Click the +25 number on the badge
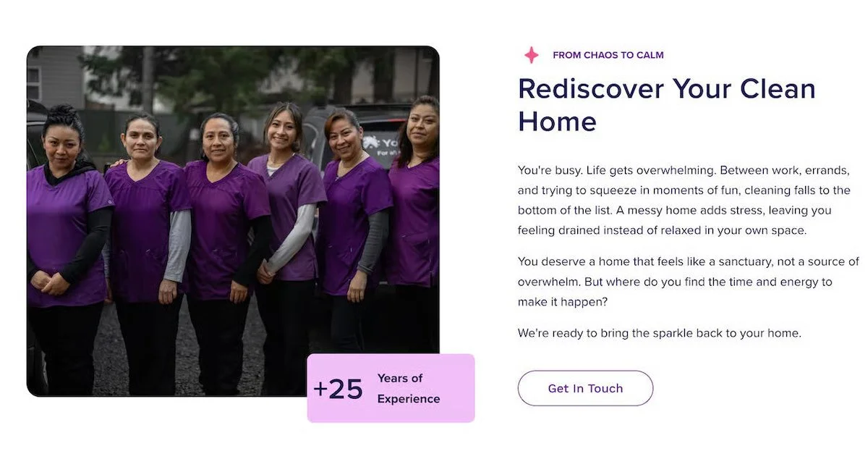 click(338, 389)
